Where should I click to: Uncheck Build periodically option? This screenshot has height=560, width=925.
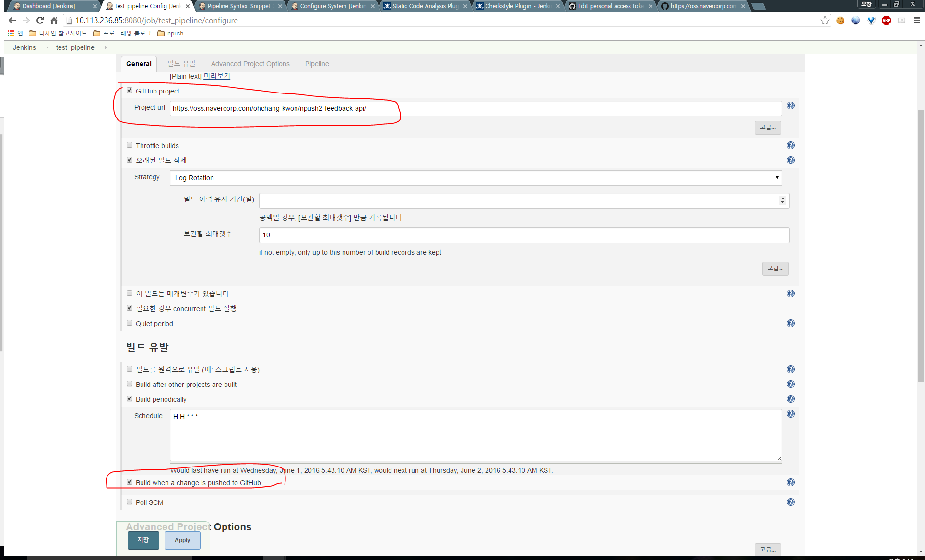tap(130, 398)
